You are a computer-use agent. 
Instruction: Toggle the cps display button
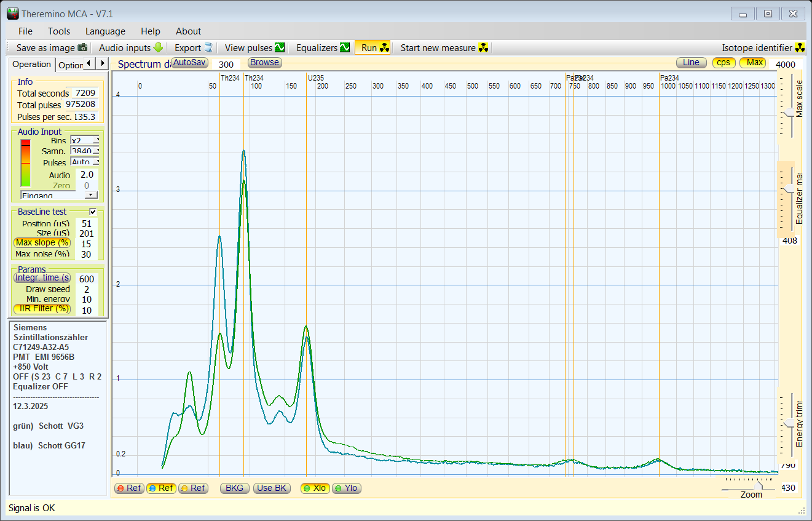[723, 63]
